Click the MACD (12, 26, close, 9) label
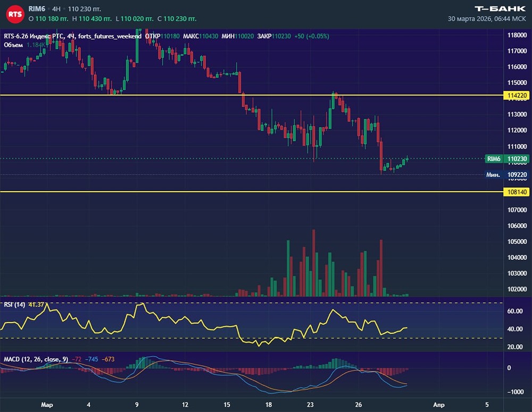Image resolution: width=532 pixels, height=412 pixels. 36,359
